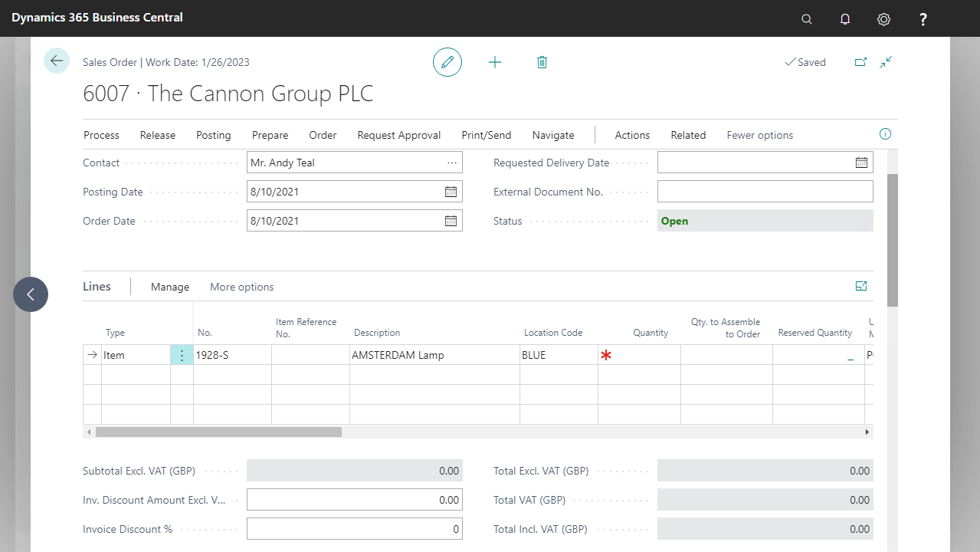Click the Lines section heading

(x=97, y=286)
